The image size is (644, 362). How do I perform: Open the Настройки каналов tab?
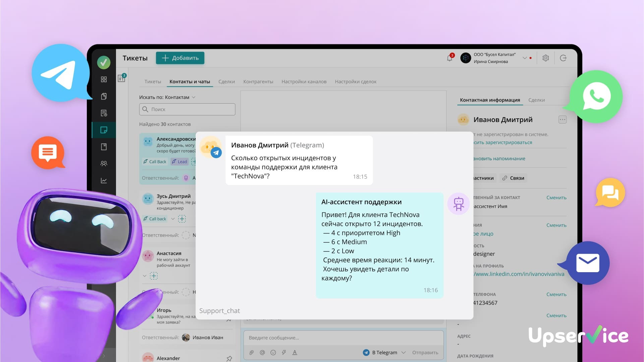pyautogui.click(x=304, y=81)
